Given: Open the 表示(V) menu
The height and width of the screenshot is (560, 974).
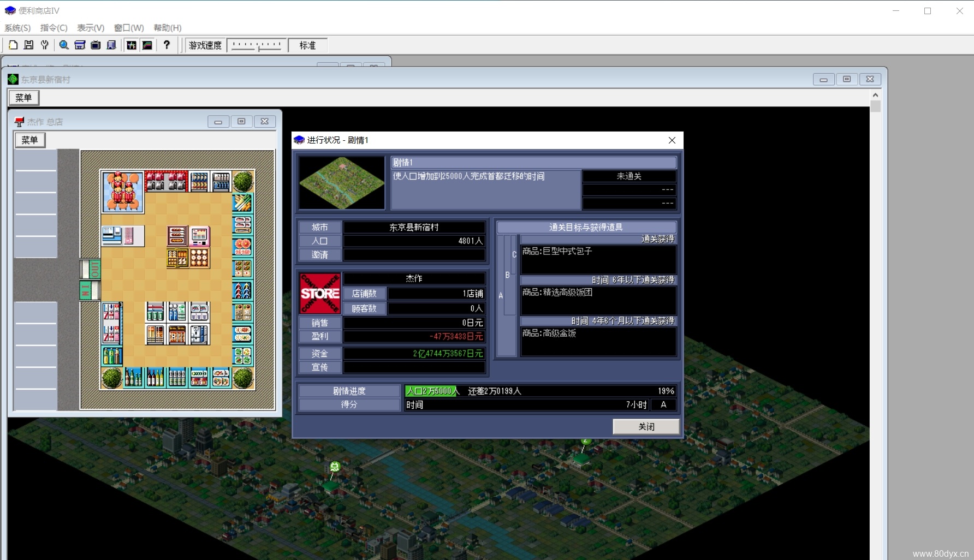Looking at the screenshot, I should tap(91, 28).
